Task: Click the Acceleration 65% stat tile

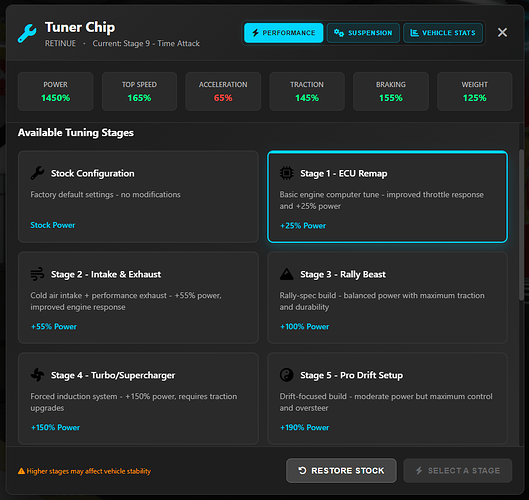Action: point(223,91)
